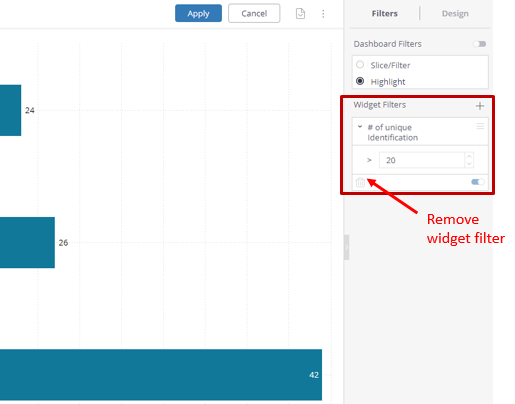Click the filter drag handle icon

[x=480, y=126]
